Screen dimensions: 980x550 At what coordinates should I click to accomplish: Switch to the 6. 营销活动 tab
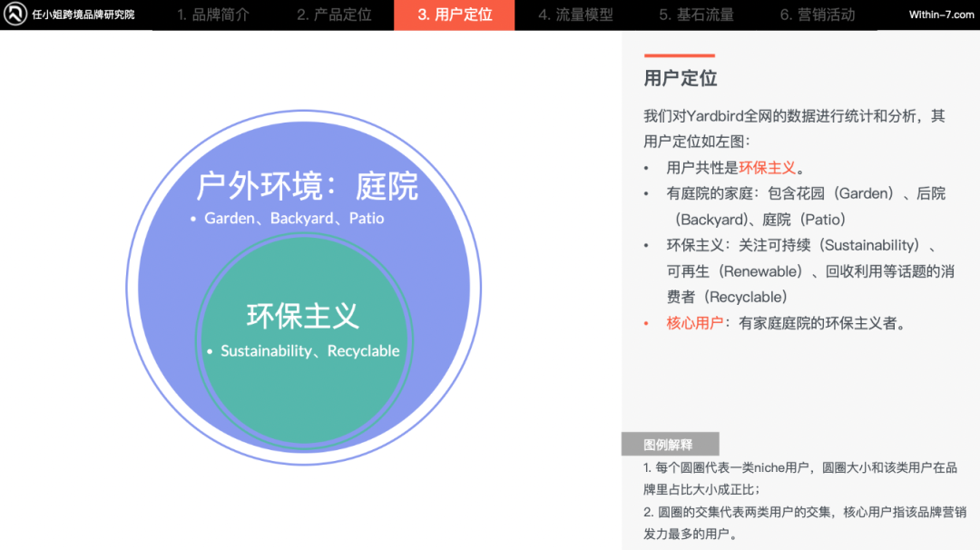click(817, 15)
